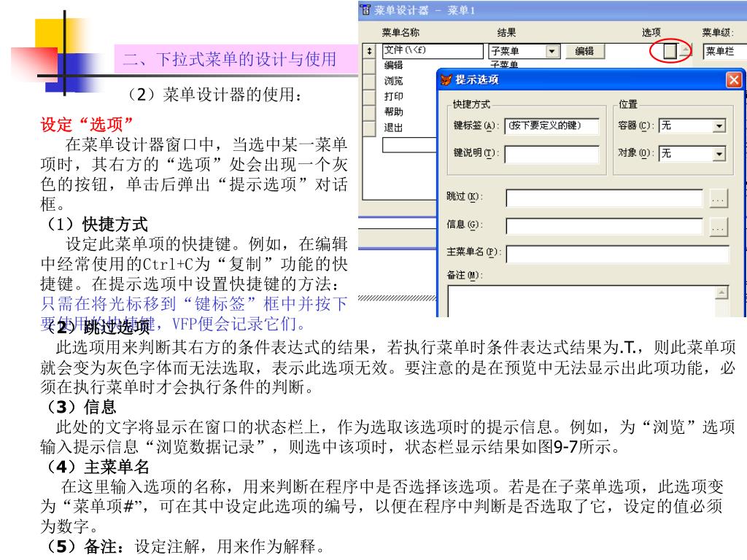Click the 编辑 button beside 子菜单
The image size is (747, 560).
point(584,51)
